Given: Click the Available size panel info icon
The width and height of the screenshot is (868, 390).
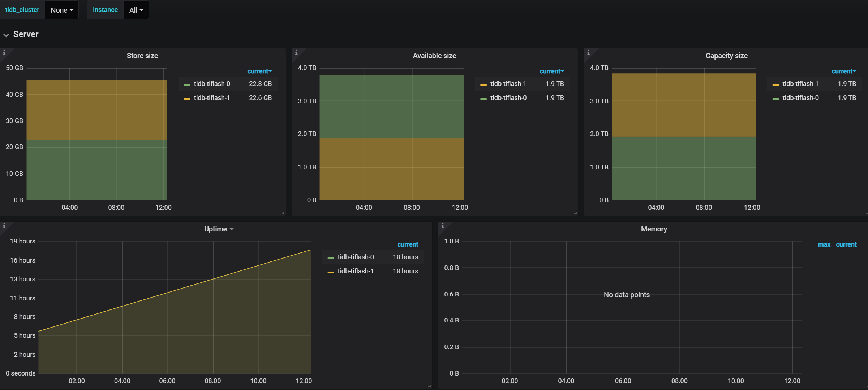Looking at the screenshot, I should pos(296,52).
